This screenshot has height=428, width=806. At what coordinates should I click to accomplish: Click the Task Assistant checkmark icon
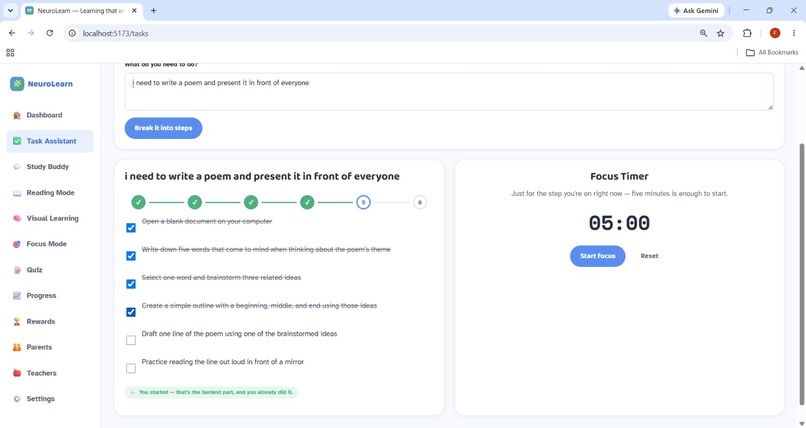click(x=17, y=141)
